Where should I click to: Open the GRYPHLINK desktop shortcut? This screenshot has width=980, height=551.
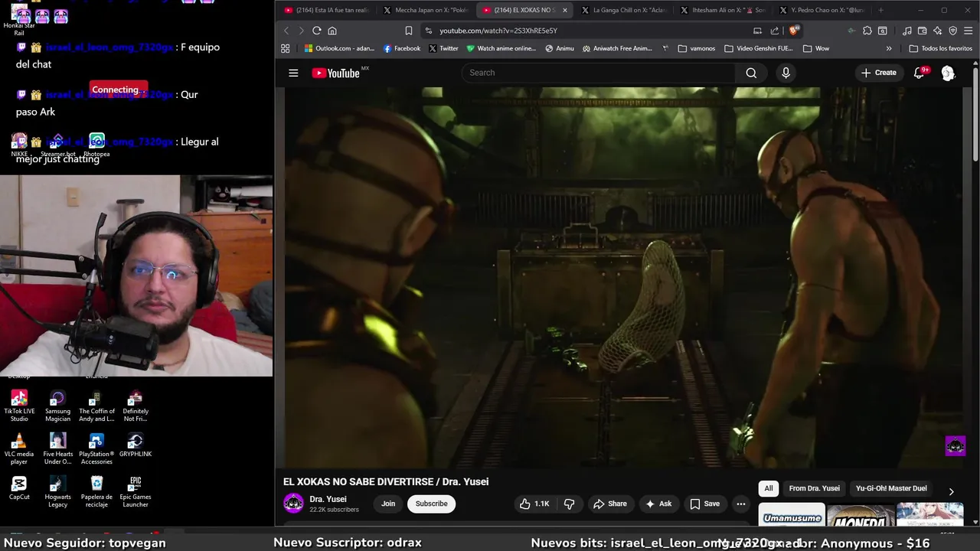pyautogui.click(x=136, y=445)
